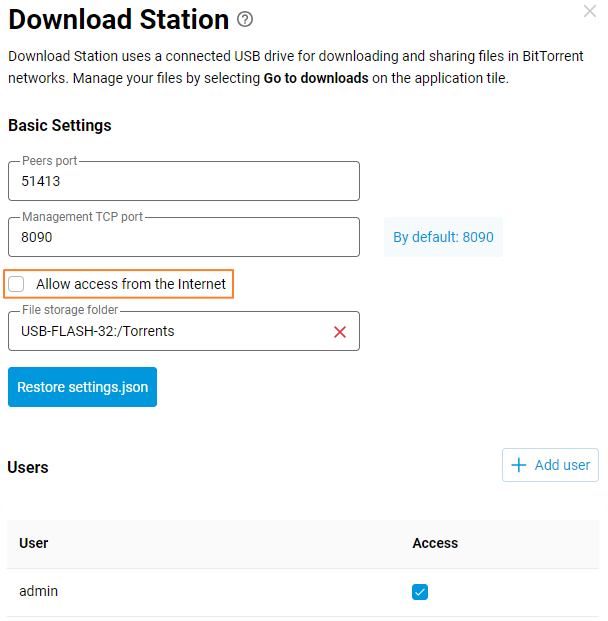Image resolution: width=608 pixels, height=621 pixels.
Task: Focus the Management TCP port field
Action: tap(183, 238)
